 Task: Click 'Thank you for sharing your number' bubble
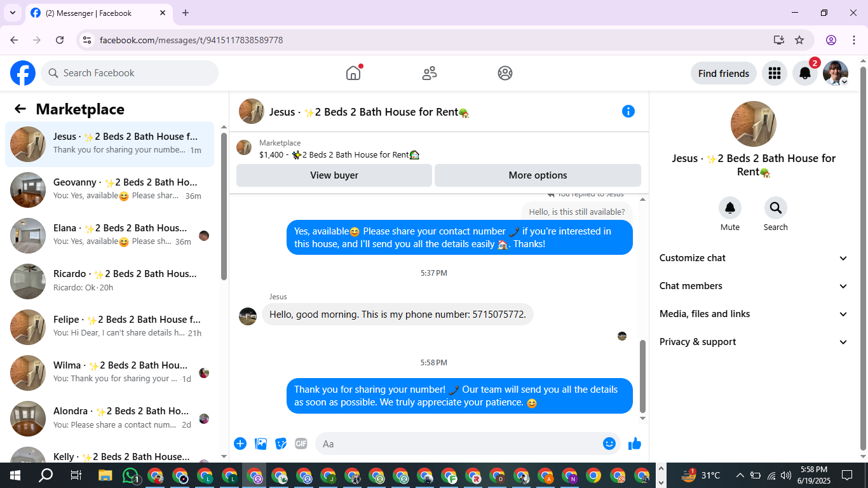459,396
